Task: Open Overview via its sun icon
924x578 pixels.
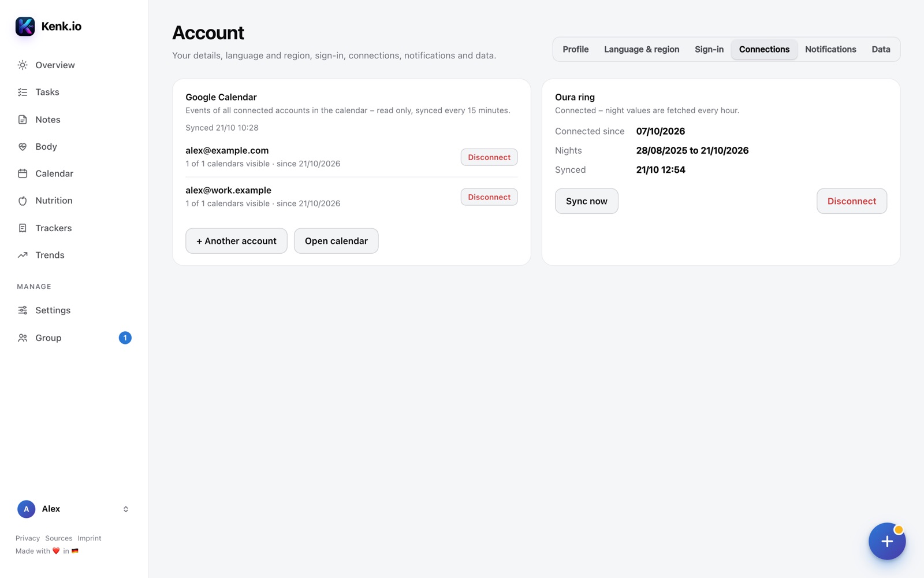Action: (x=23, y=65)
